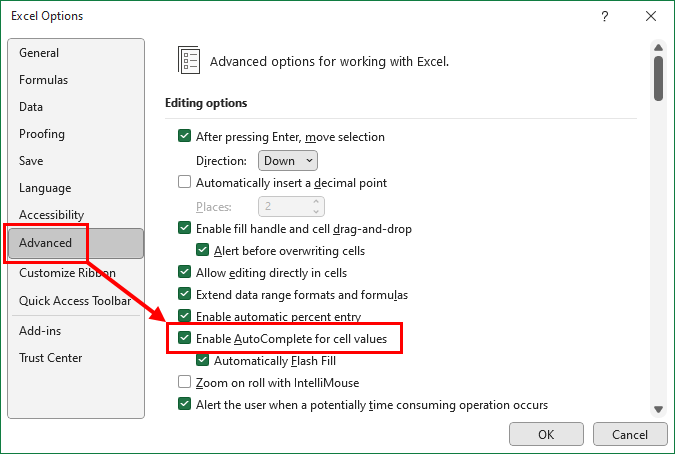Confirm settings with the OK button
This screenshot has width=675, height=454.
pos(546,434)
